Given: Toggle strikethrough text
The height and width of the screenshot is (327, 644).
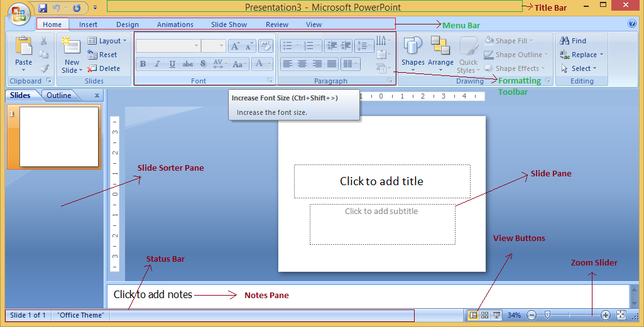Looking at the screenshot, I should 188,63.
